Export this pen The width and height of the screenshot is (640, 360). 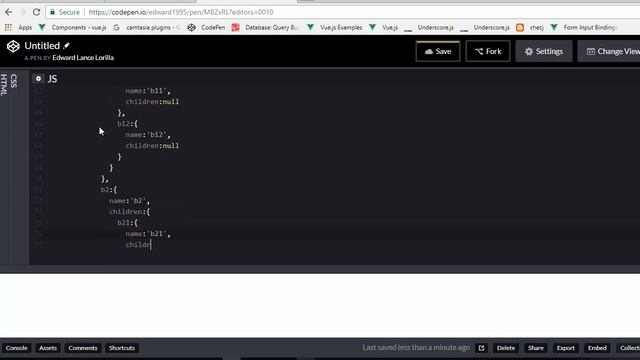(x=565, y=348)
